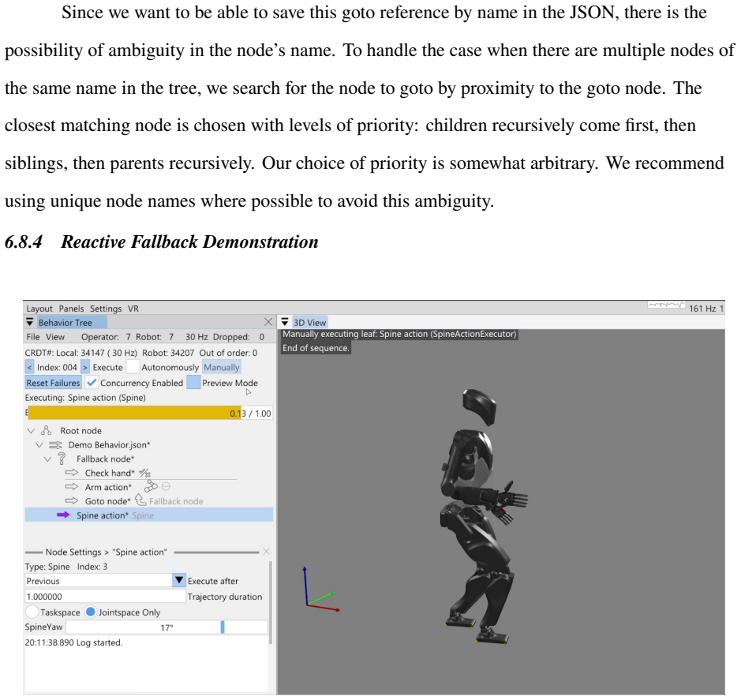Open Behavior Tree panel dropdown triangle
The image size is (741, 700).
[x=30, y=322]
